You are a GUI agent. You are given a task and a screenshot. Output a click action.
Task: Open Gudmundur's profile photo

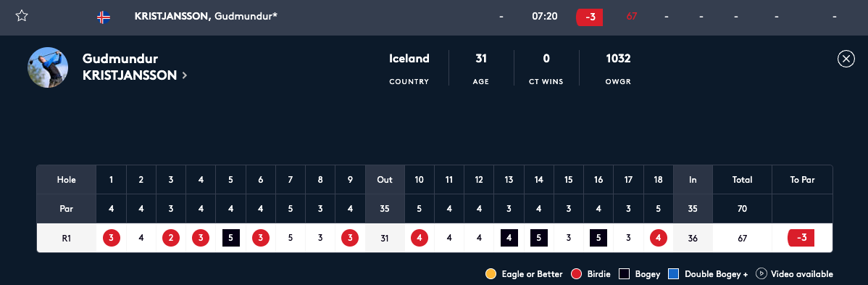pos(48,67)
